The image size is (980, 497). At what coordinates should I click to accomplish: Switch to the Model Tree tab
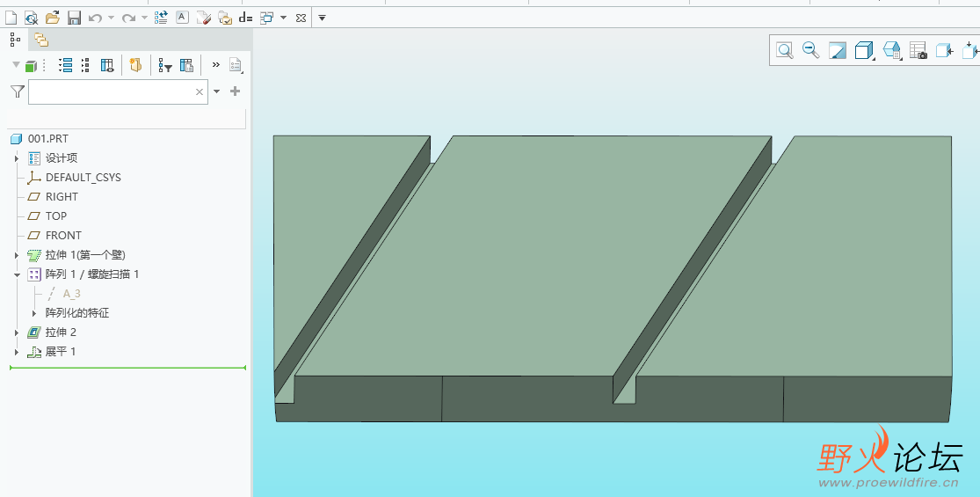tap(15, 40)
